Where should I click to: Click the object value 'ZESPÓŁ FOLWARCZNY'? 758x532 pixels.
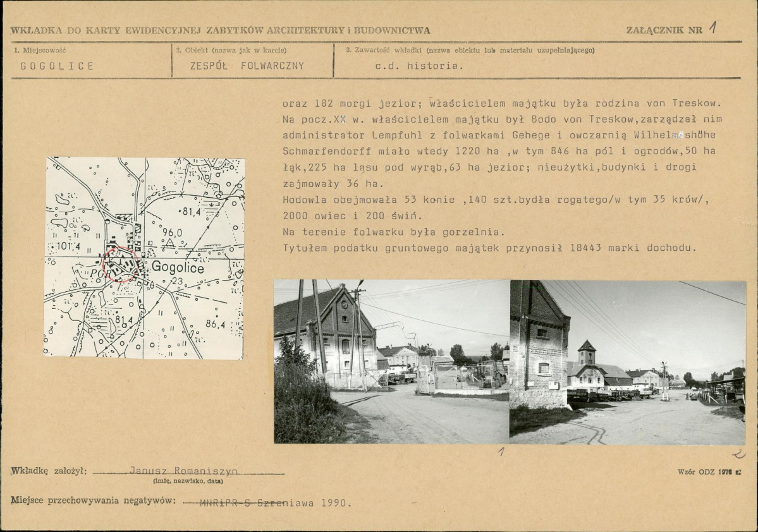(x=247, y=66)
